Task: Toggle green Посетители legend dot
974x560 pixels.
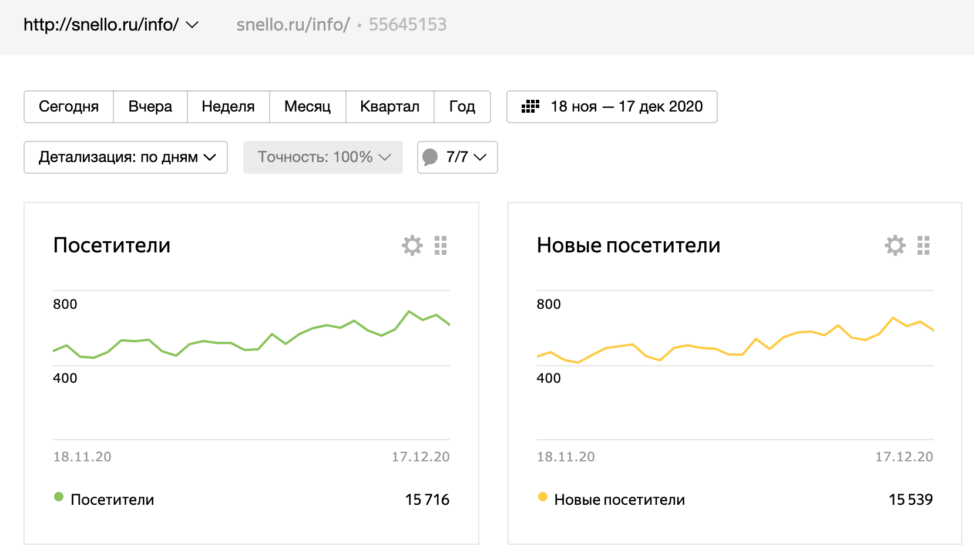Action: point(59,497)
